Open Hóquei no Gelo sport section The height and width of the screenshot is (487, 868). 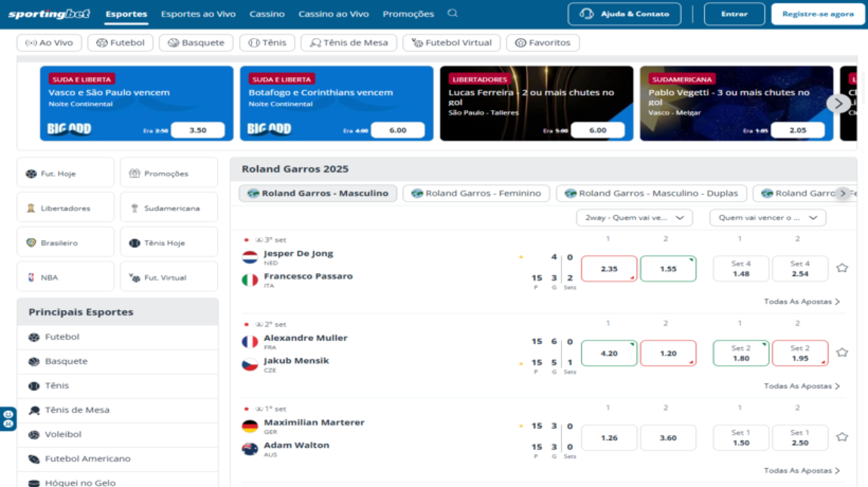click(80, 482)
